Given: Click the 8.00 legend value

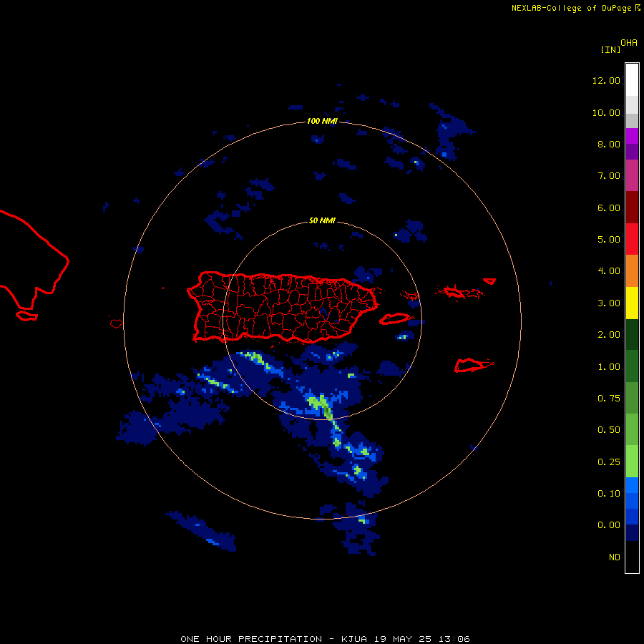Looking at the screenshot, I should (609, 144).
